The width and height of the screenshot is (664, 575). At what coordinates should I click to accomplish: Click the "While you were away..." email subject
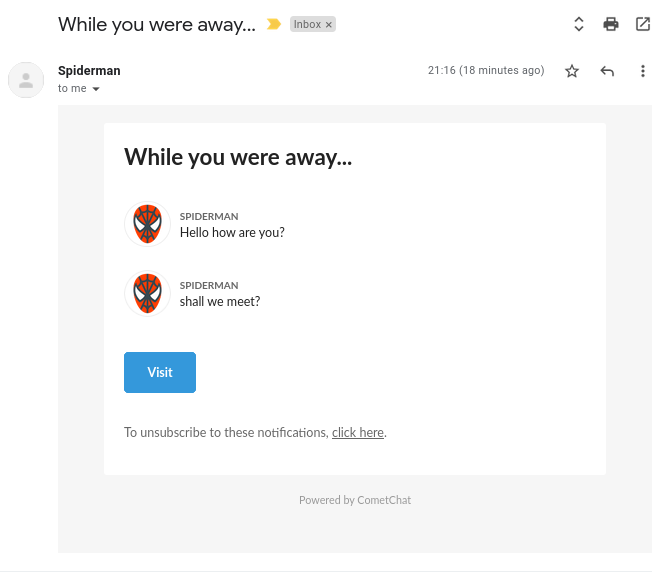pyautogui.click(x=157, y=25)
